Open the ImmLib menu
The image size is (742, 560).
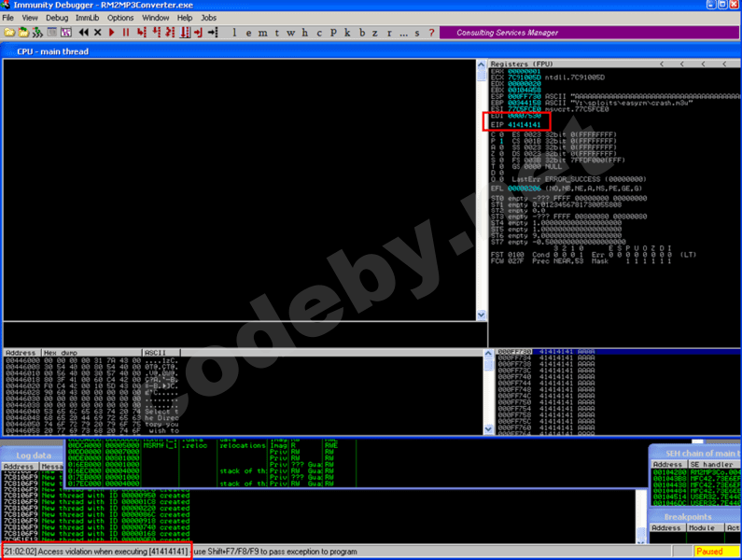89,18
